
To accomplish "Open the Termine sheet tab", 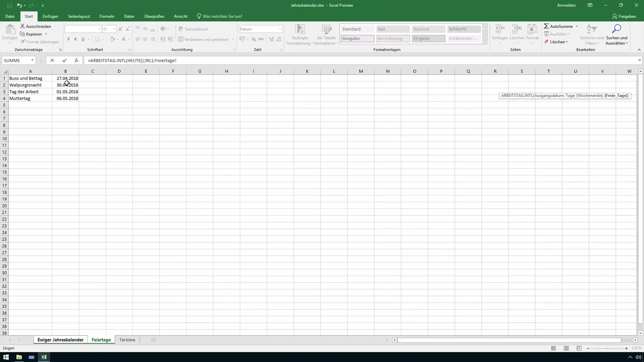I will coord(127,340).
